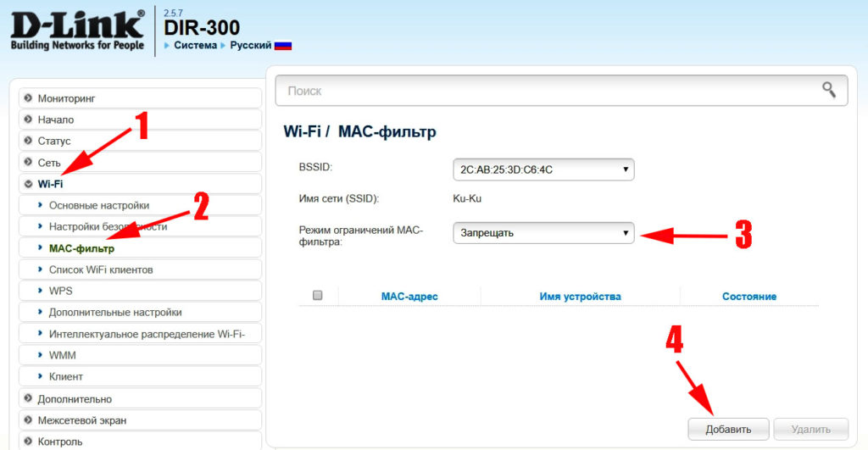Open the Клиент submenu item
Screen dimensions: 868x450
[x=140, y=376]
